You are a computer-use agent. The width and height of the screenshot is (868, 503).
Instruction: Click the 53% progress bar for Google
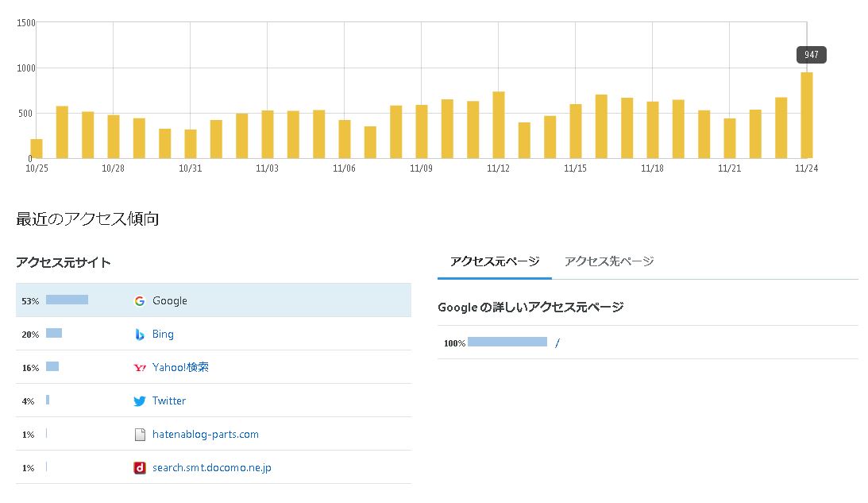click(67, 300)
